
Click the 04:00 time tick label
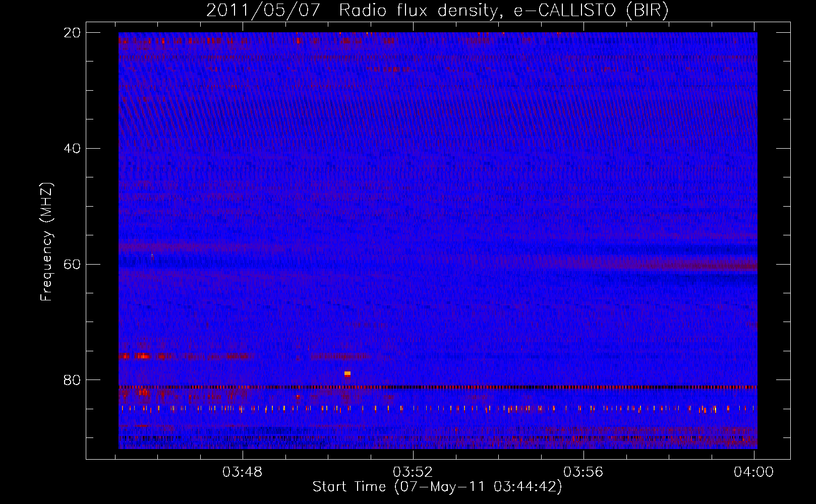point(753,472)
